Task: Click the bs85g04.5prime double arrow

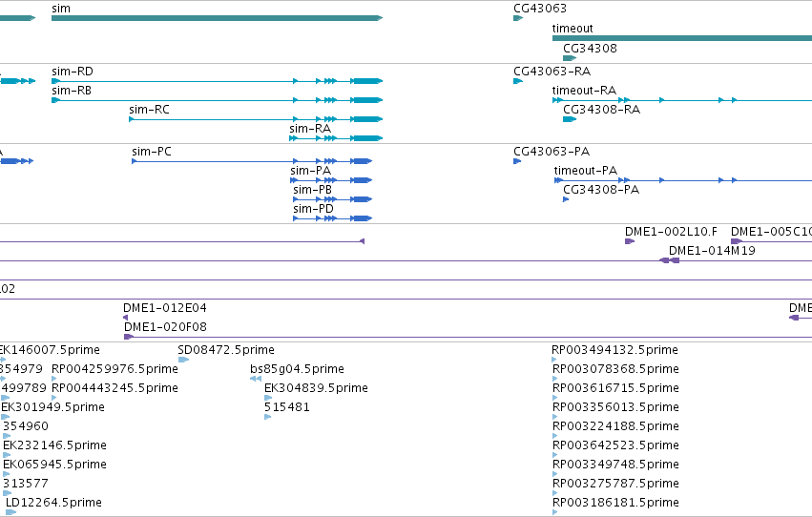Action: point(256,379)
